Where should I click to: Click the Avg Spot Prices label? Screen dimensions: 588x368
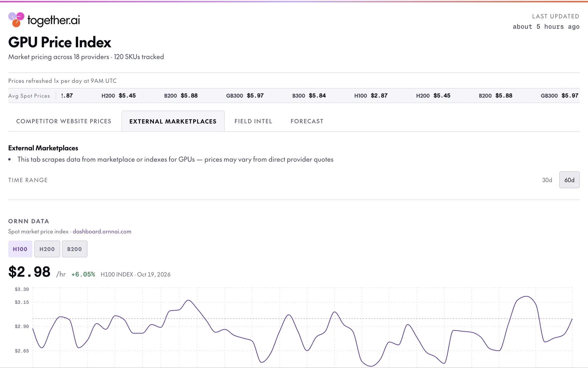(x=29, y=96)
